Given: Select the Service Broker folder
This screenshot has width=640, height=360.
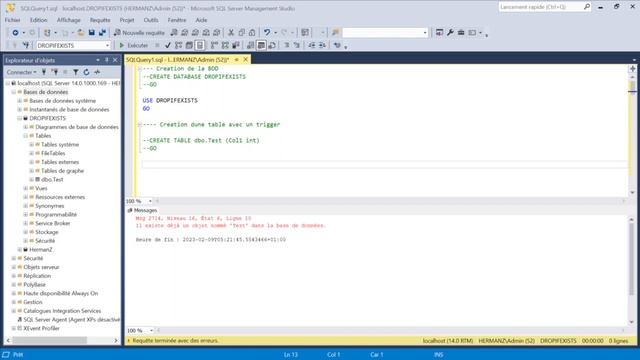Looking at the screenshot, I should 53,224.
